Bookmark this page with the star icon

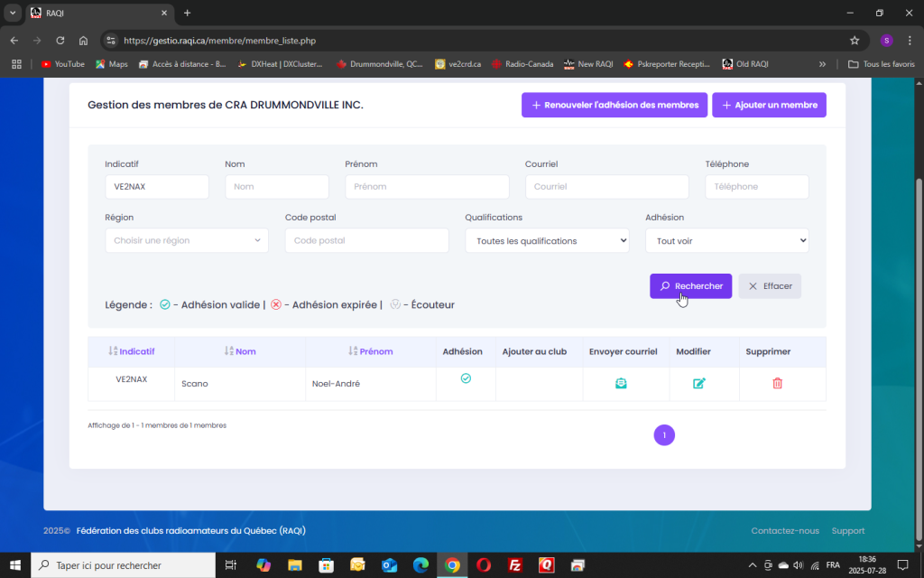point(854,41)
